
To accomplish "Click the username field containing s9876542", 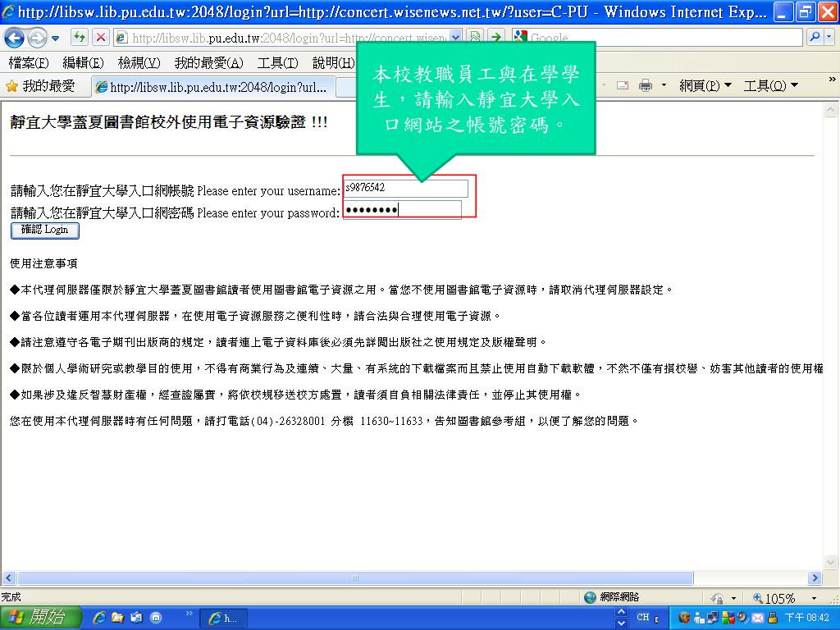I will (x=405, y=188).
